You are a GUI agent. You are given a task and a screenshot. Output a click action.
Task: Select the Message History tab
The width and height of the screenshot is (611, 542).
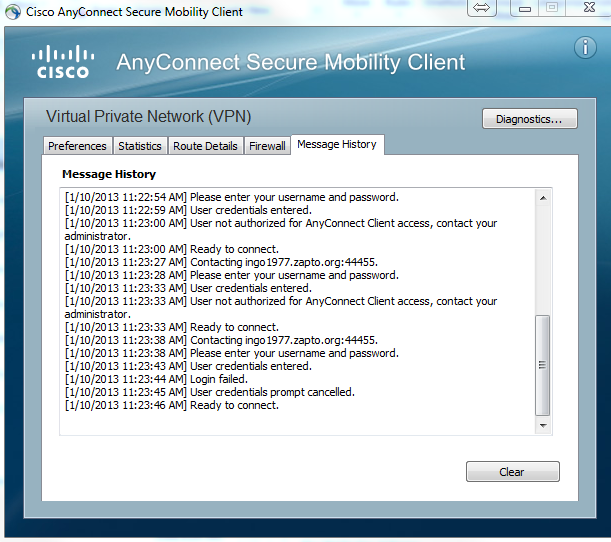[x=337, y=145]
